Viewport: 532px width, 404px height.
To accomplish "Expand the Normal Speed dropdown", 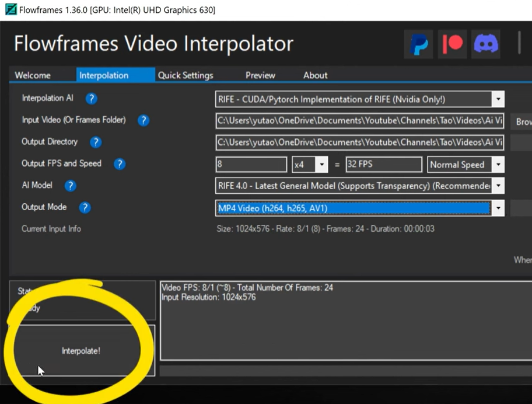I will (498, 165).
